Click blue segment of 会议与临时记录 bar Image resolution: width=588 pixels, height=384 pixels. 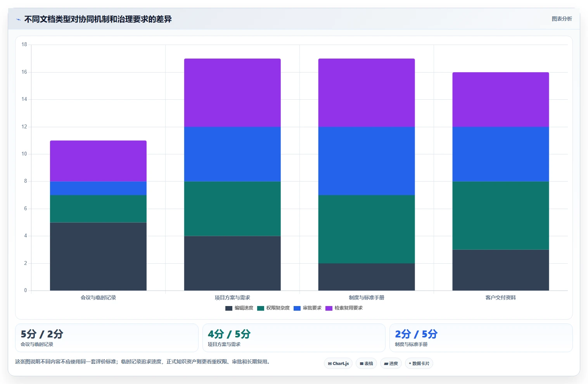pyautogui.click(x=98, y=188)
